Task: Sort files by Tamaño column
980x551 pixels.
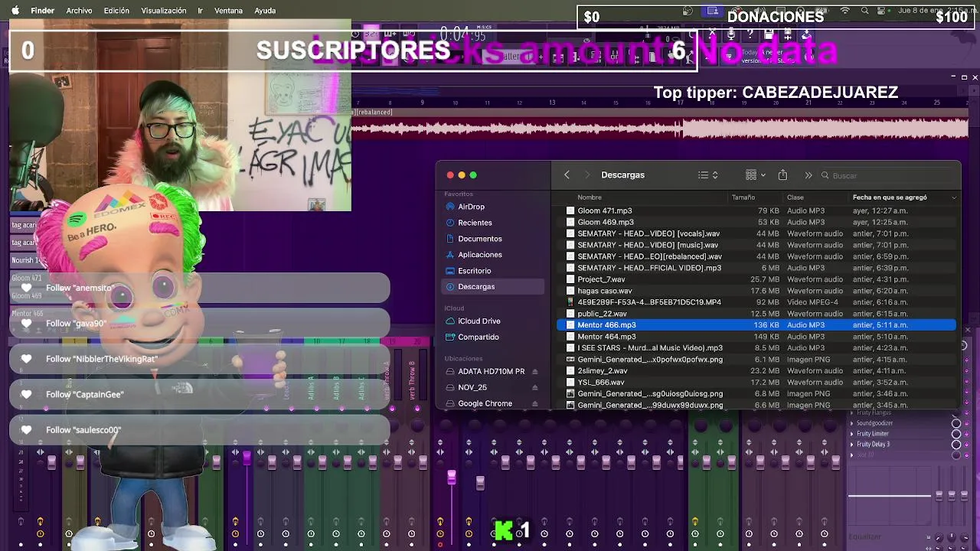Action: [743, 197]
